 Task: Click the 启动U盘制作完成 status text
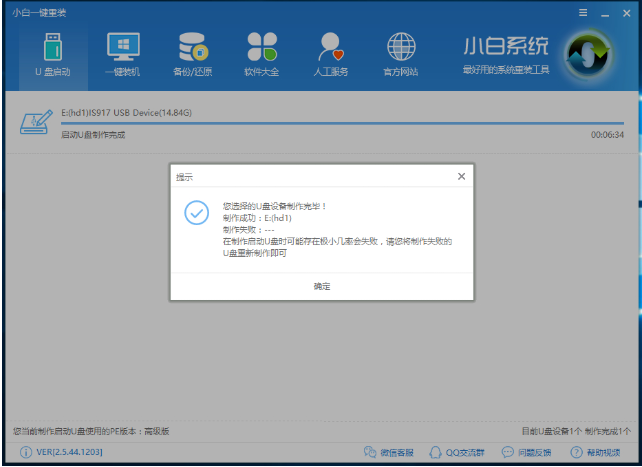click(93, 135)
